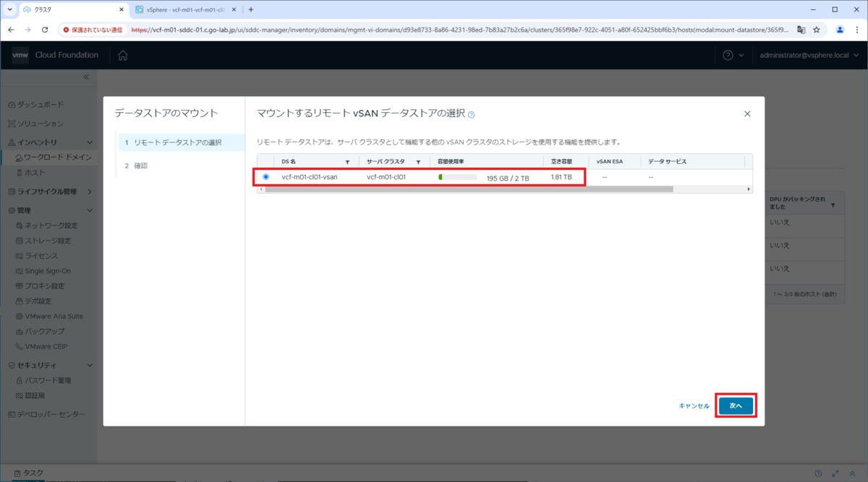Click the 次へ (Next) button

click(736, 406)
